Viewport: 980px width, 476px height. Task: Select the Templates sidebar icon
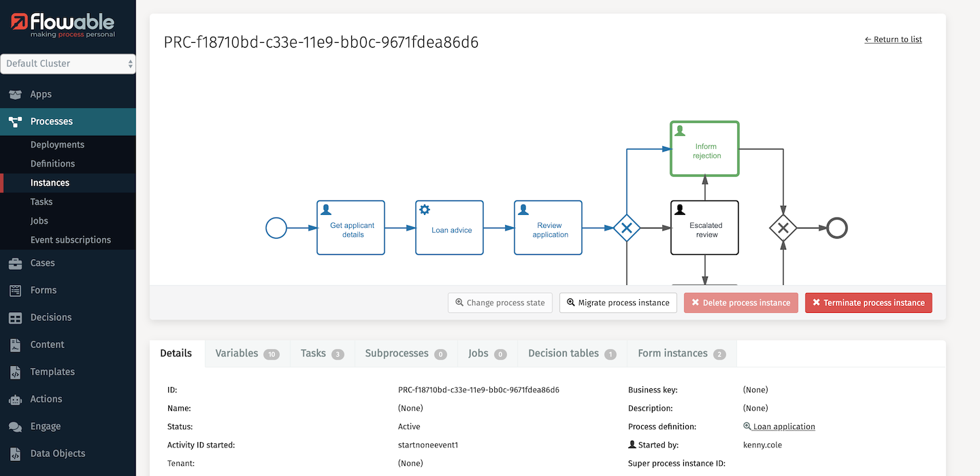(15, 371)
